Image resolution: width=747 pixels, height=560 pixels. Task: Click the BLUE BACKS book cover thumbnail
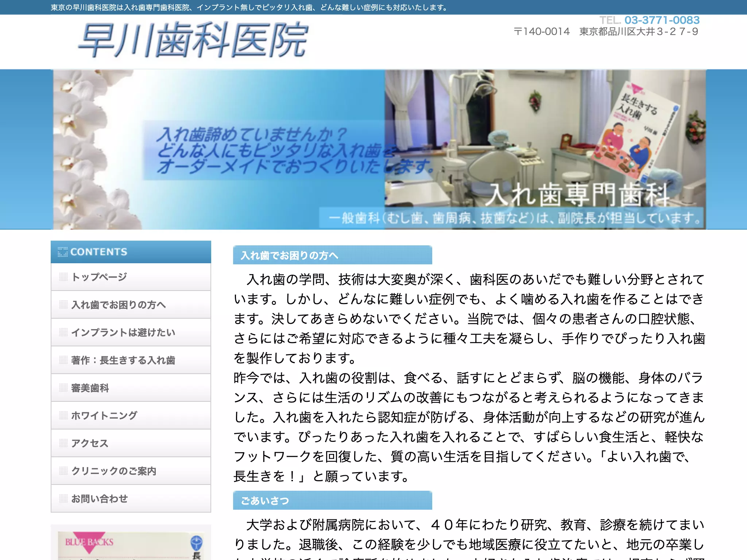click(131, 546)
